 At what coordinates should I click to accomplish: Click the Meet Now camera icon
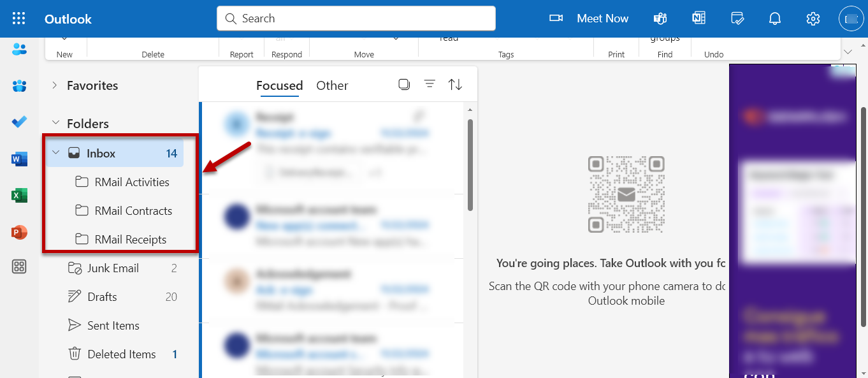point(556,18)
